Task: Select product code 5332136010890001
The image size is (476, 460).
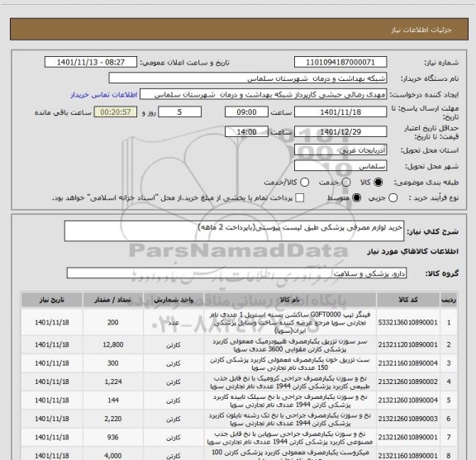Action: coord(408,322)
